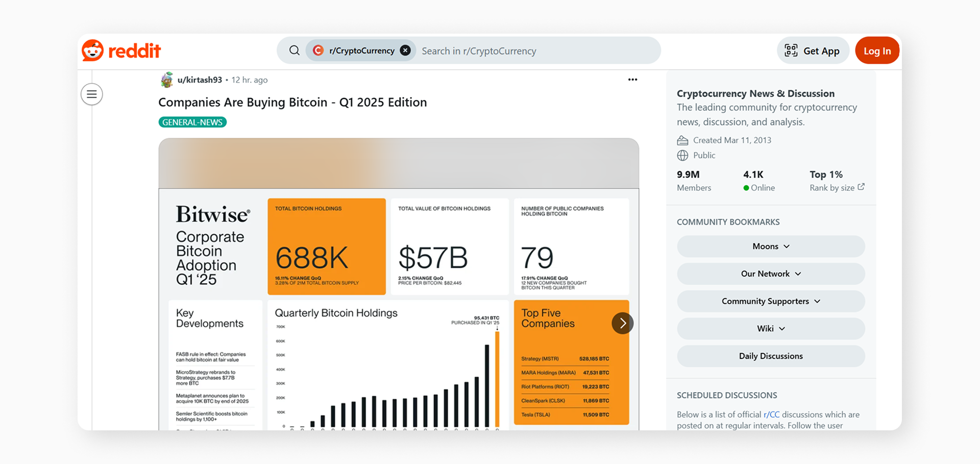Open the hamburger navigation menu
The height and width of the screenshot is (464, 980).
point(92,94)
